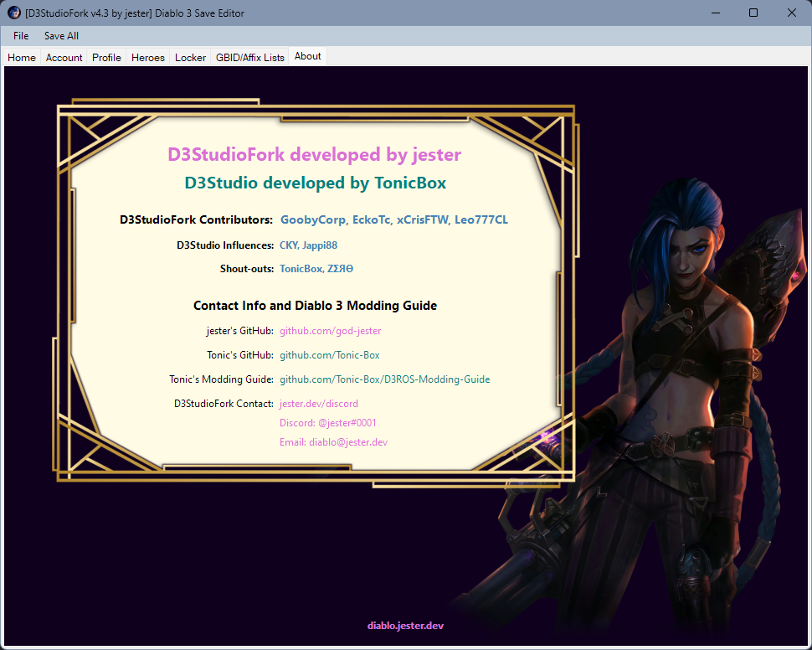The height and width of the screenshot is (650, 812).
Task: Click the 'D3Studio Influences:' label
Action: (x=225, y=245)
